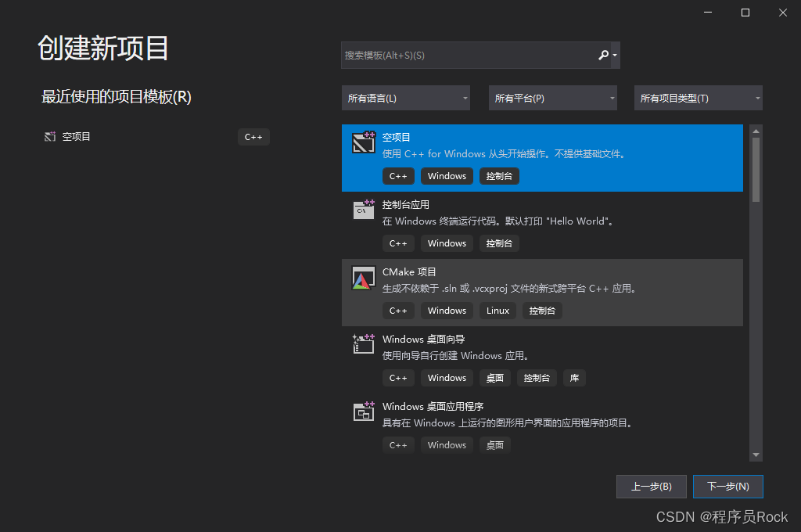Viewport: 801px width, 532px height.
Task: Click the 下一步(N) next button
Action: [x=728, y=487]
